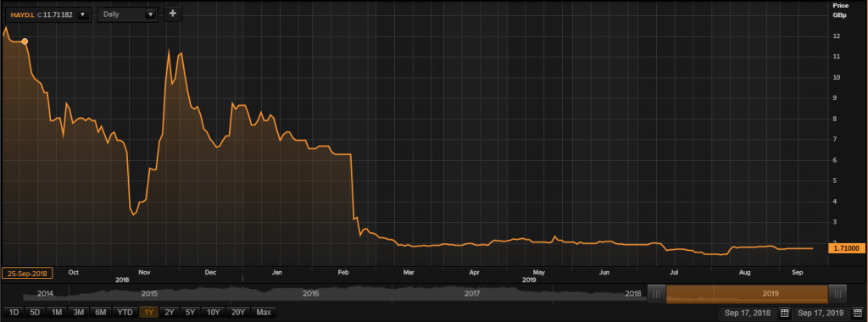Select the 20Y range button
Viewport: 868px width, 322px height.
[238, 313]
